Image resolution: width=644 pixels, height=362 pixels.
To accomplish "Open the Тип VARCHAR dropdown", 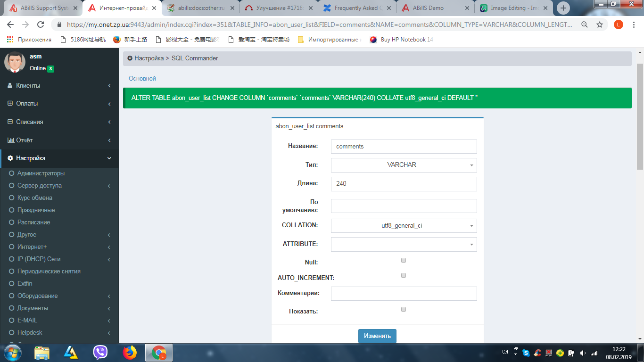I will (x=404, y=165).
